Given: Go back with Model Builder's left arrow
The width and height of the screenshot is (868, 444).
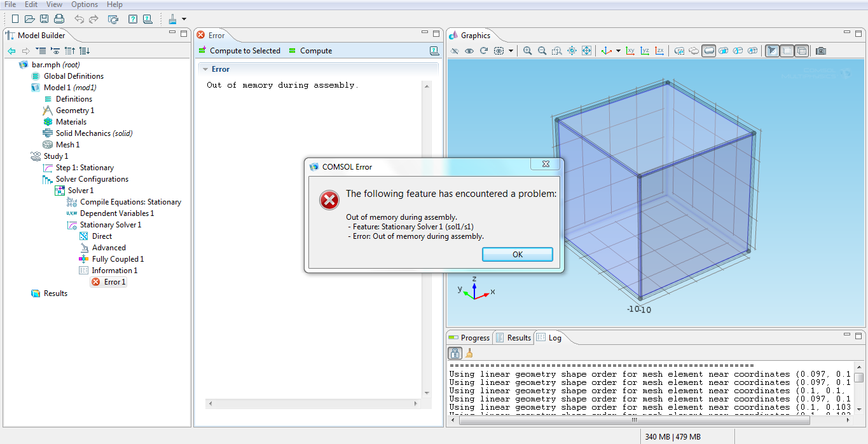Looking at the screenshot, I should 11,51.
